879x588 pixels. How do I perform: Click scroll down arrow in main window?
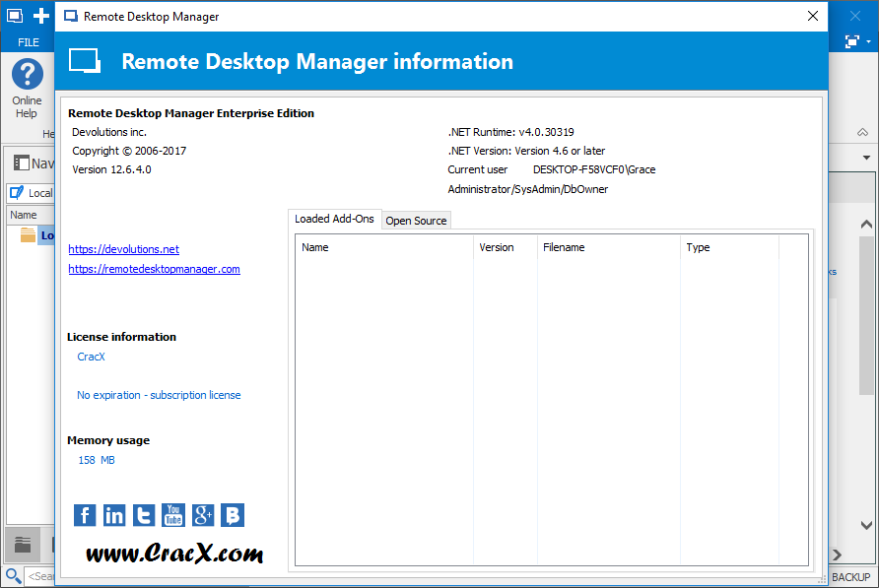(866, 525)
